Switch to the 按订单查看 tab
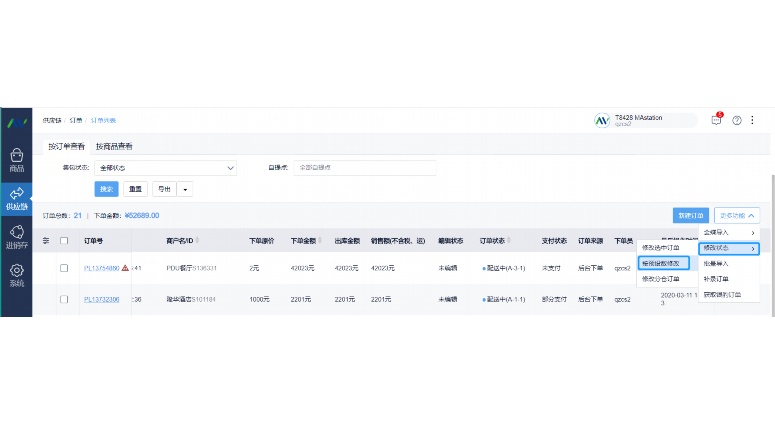The width and height of the screenshot is (775, 424). pyautogui.click(x=67, y=146)
